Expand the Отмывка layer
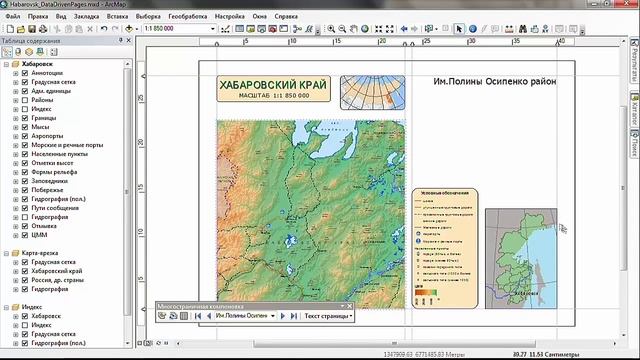 (x=16, y=226)
